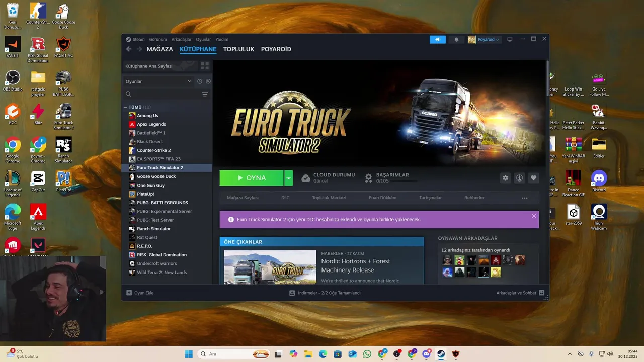The width and height of the screenshot is (644, 362).
Task: Toggle library grid view icon
Action: pyautogui.click(x=205, y=66)
